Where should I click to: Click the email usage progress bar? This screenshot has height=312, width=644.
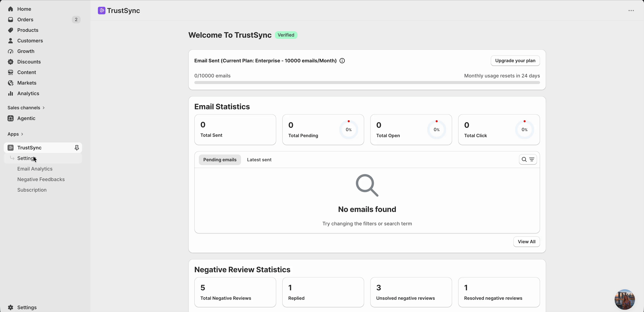pyautogui.click(x=367, y=83)
